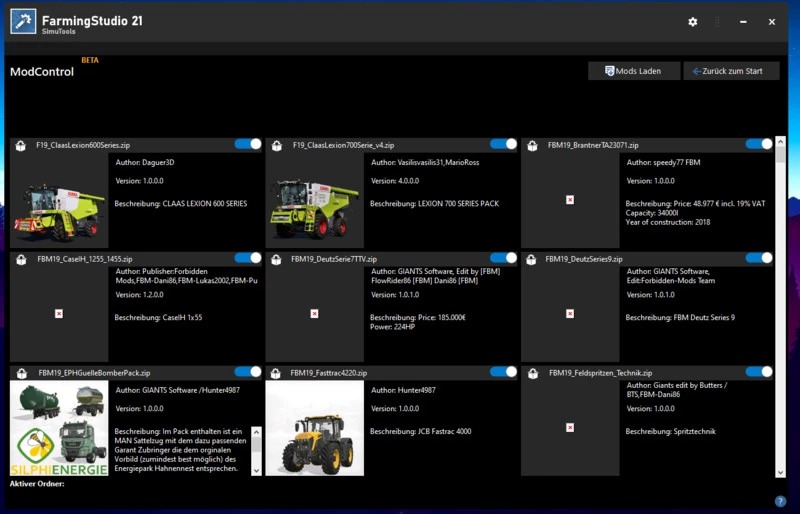Click package icon beside FBM19_DeutzSerie7TTV.zip
800x514 pixels.
click(x=277, y=259)
